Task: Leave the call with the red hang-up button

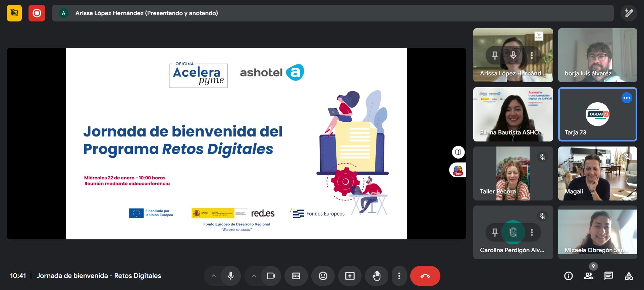Action: pyautogui.click(x=425, y=276)
